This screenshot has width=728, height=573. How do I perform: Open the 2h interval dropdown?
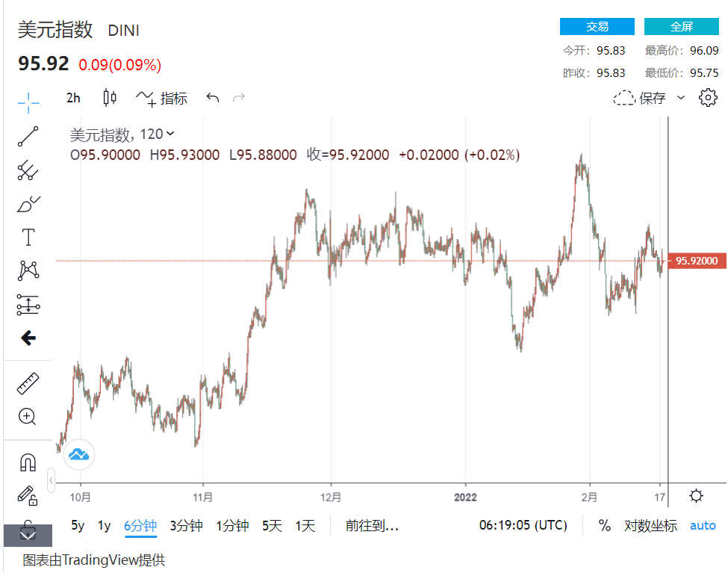point(73,98)
